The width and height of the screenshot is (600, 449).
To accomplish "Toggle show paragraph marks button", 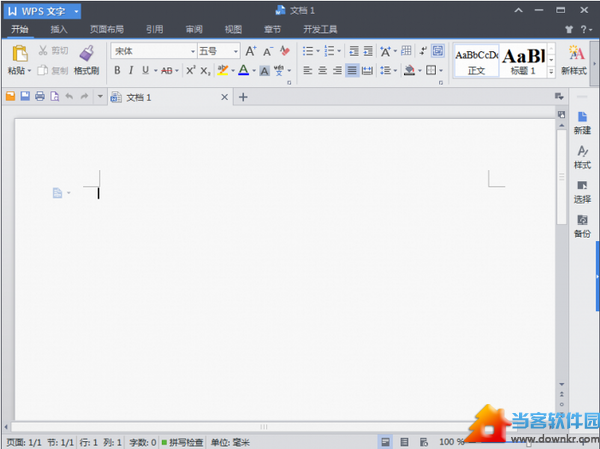I will tap(423, 51).
